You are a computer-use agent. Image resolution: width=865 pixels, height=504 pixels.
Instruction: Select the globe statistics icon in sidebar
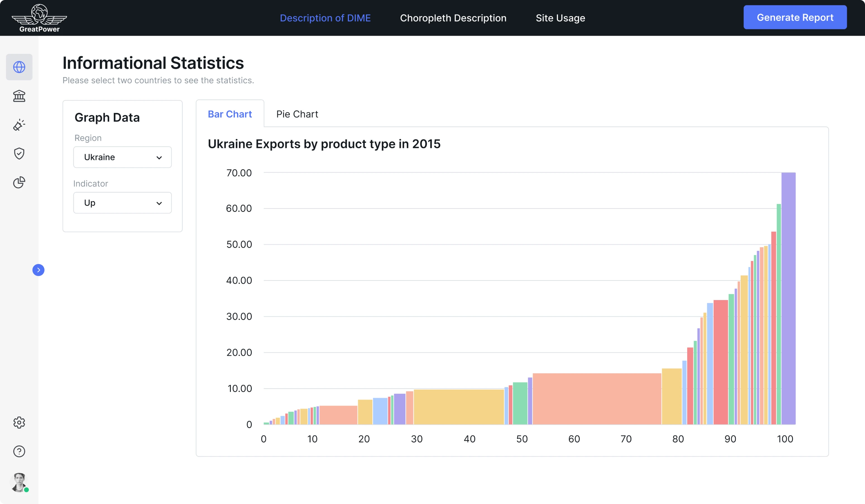tap(19, 67)
